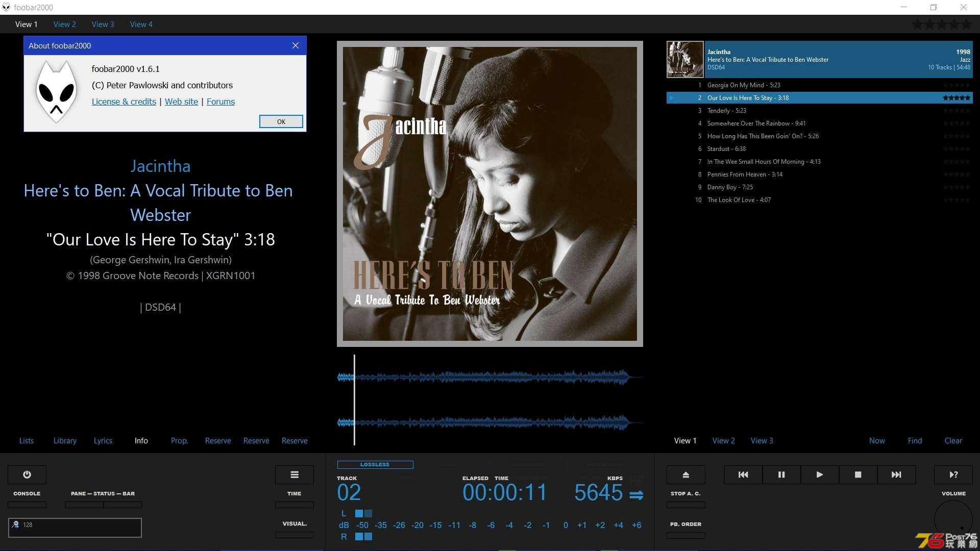
Task: Toggle the PB. ORDER indicator bar
Action: [686, 535]
